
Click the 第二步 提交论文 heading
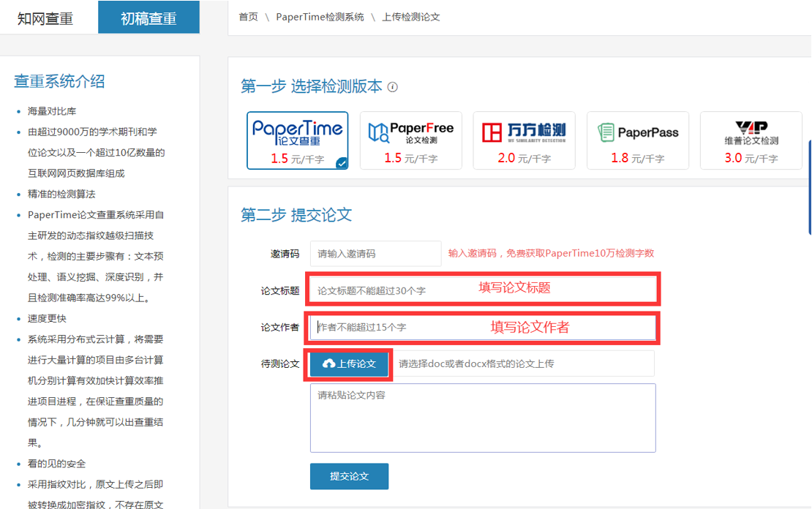click(296, 214)
